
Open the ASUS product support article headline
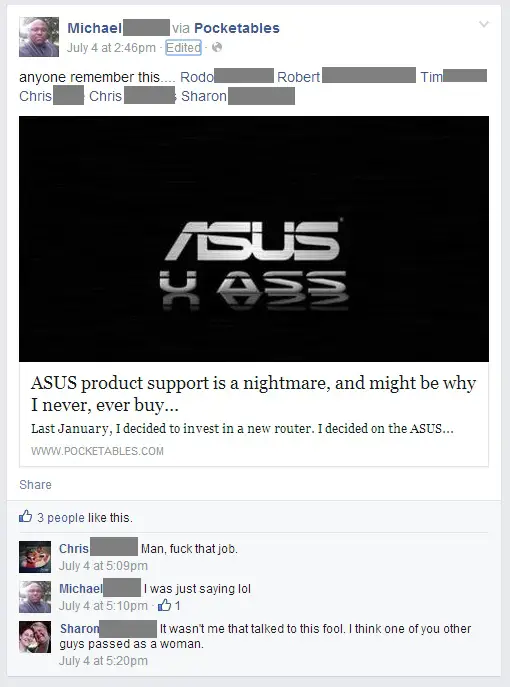pyautogui.click(x=253, y=393)
